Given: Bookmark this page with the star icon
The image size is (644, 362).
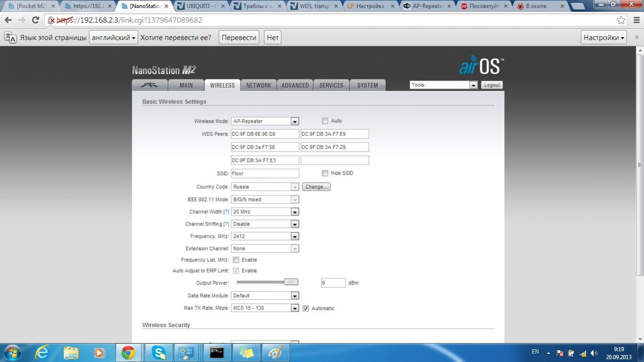Looking at the screenshot, I should tap(621, 20).
